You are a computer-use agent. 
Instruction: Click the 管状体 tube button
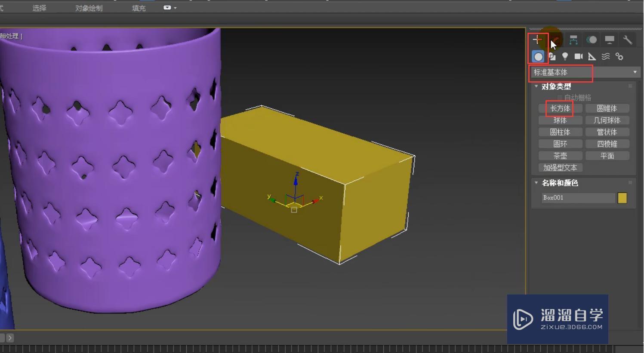click(x=607, y=132)
